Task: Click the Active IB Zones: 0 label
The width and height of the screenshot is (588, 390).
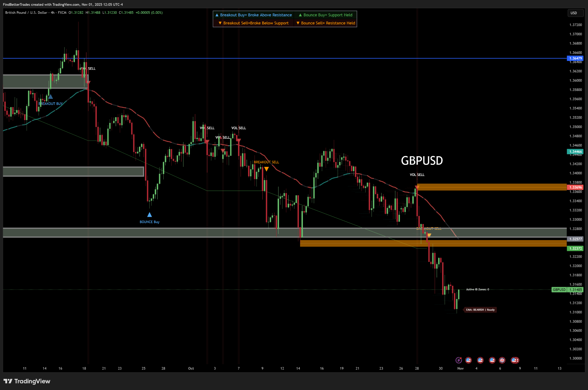Action: coord(477,289)
